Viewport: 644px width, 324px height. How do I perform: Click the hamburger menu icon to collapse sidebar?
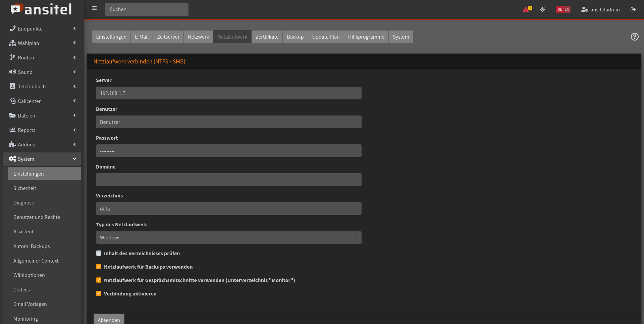(94, 8)
